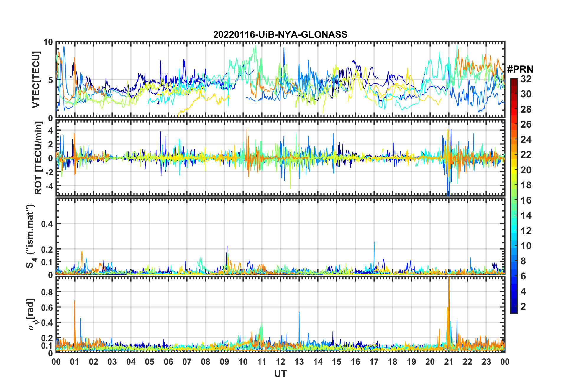The image size is (561, 392).
Task: Click colorbar tick label 32
Action: click(526, 79)
